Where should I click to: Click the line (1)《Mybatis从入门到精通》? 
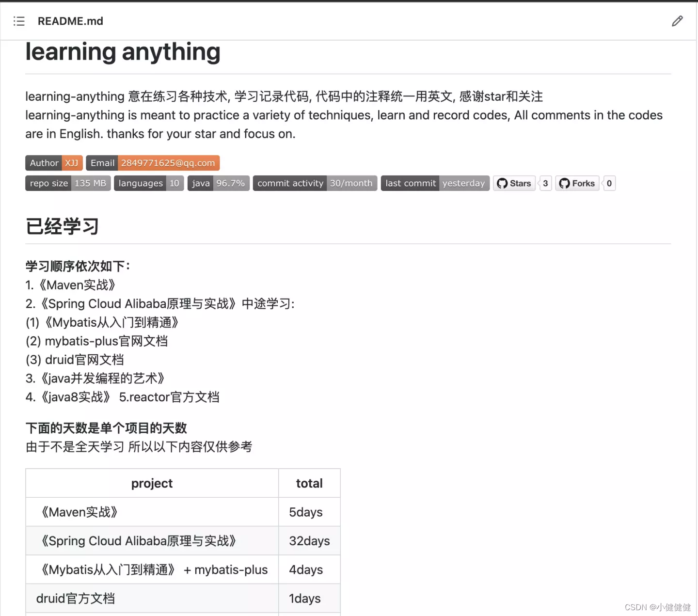(102, 322)
